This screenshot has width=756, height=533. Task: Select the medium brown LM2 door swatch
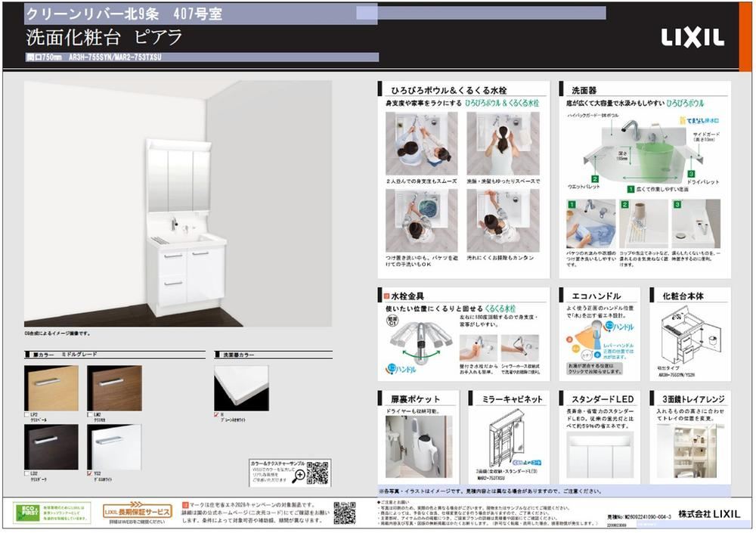(114, 389)
